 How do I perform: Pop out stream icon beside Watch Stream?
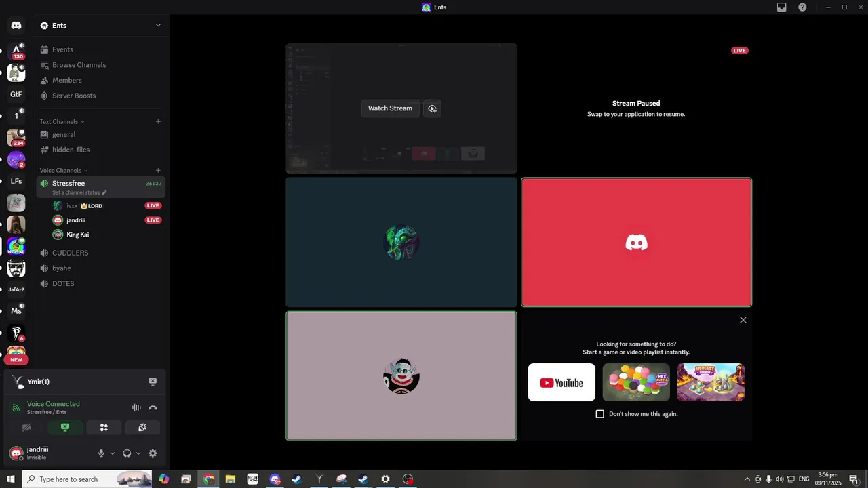(x=432, y=108)
